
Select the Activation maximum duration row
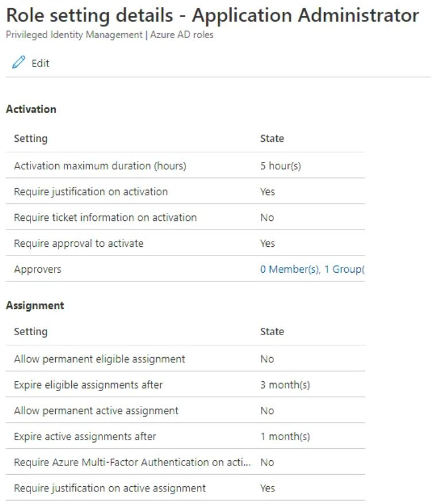point(186,165)
